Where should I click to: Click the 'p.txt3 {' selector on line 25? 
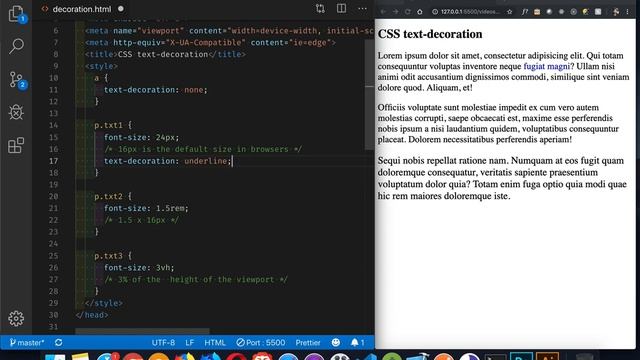click(113, 256)
